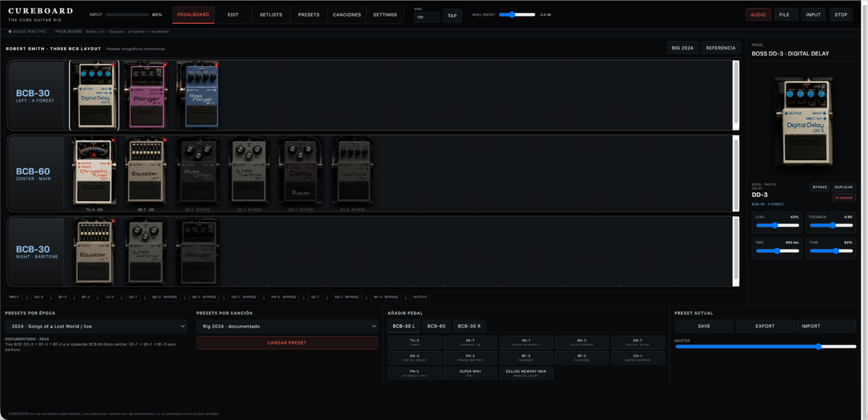Adjust the DD-3 FEEDBACK slider
This screenshot has height=420, width=868.
coord(831,225)
